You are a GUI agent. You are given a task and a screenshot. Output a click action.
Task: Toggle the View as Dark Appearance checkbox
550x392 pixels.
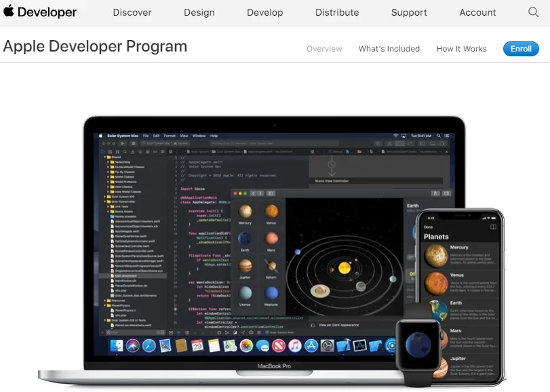(x=313, y=325)
